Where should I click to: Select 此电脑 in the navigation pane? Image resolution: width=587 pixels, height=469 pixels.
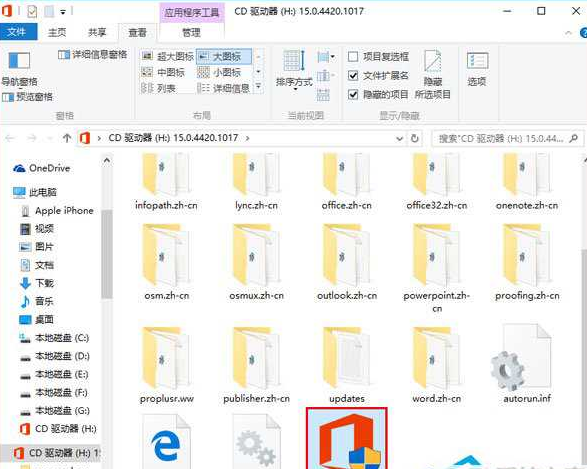tap(35, 192)
